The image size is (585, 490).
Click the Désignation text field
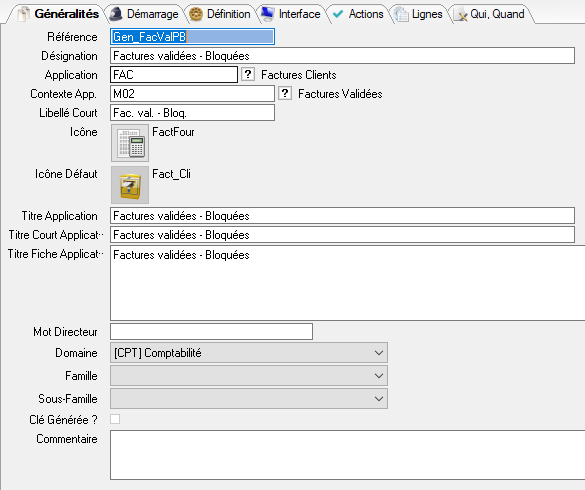(x=342, y=56)
